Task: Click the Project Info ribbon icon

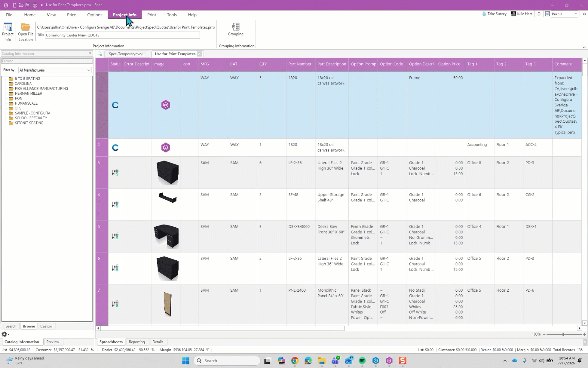Action: (7, 32)
